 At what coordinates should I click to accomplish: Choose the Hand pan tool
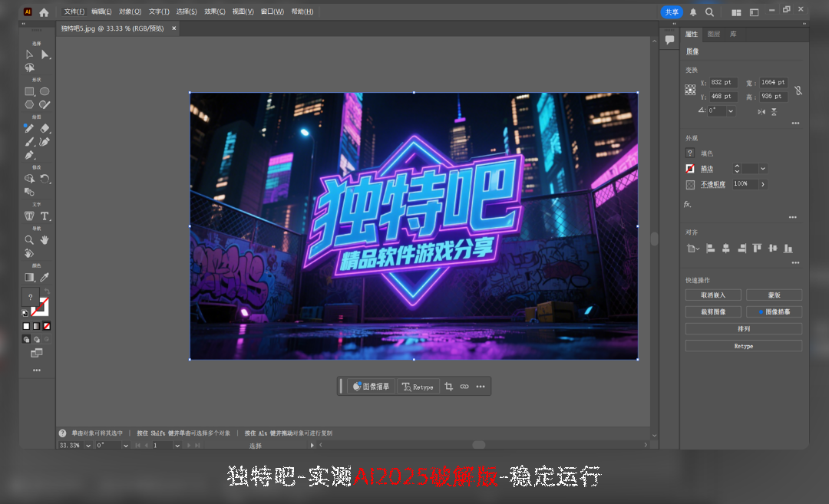[45, 240]
